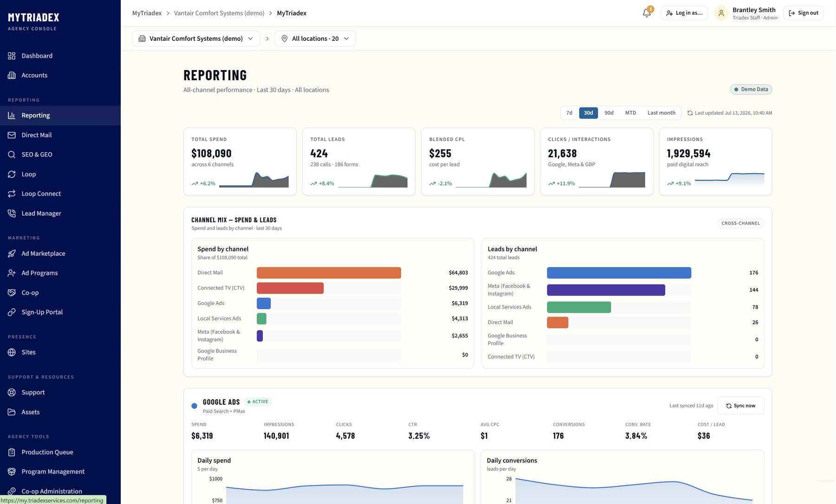
Task: Open All locations · 20 dropdown
Action: click(x=315, y=39)
